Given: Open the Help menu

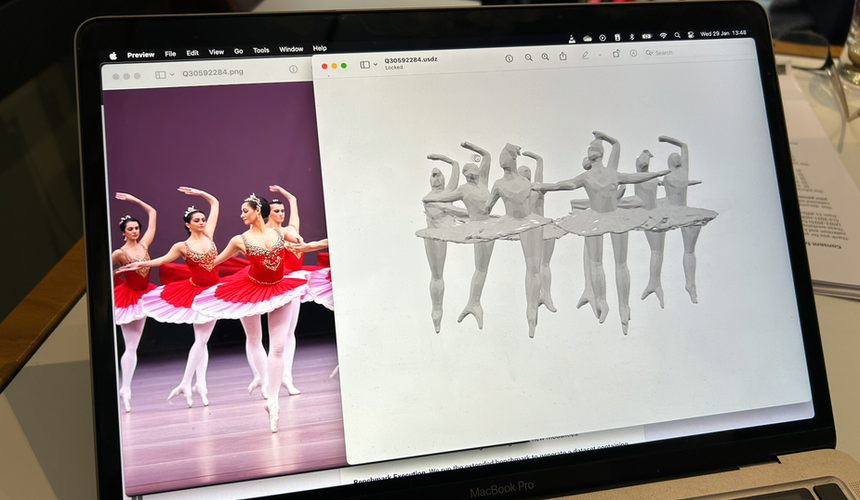Looking at the screenshot, I should coord(320,48).
